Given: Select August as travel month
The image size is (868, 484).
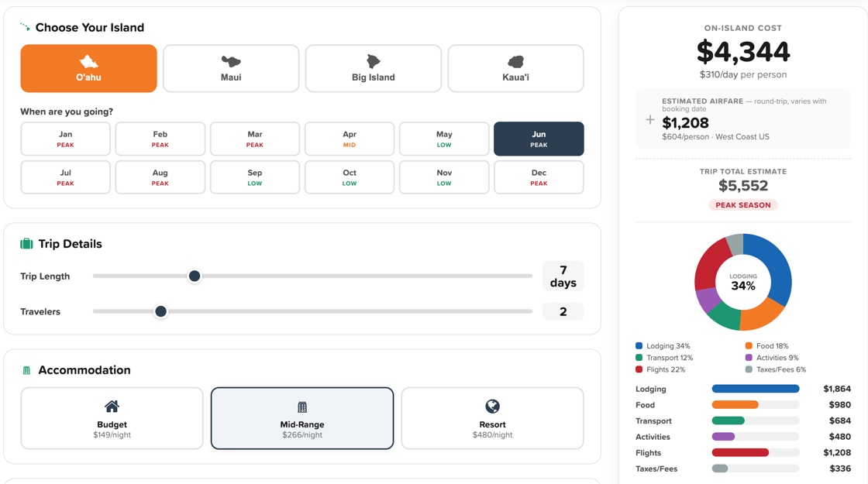Looking at the screenshot, I should click(x=160, y=177).
